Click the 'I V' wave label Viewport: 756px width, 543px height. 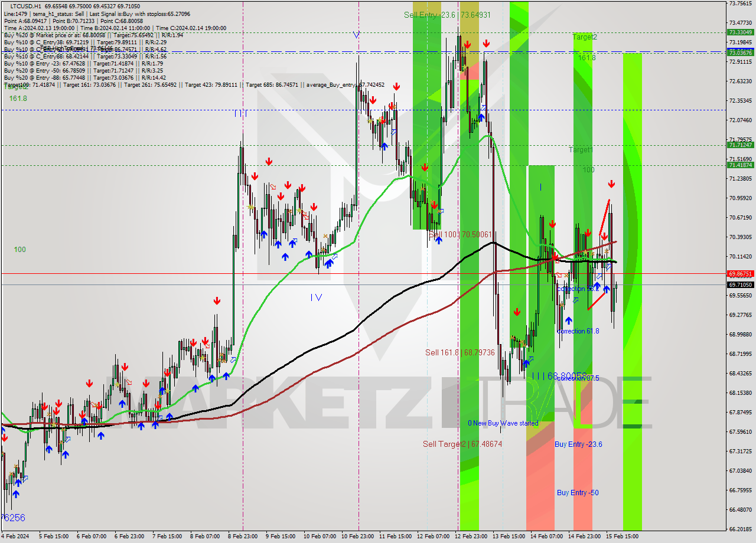coord(316,297)
